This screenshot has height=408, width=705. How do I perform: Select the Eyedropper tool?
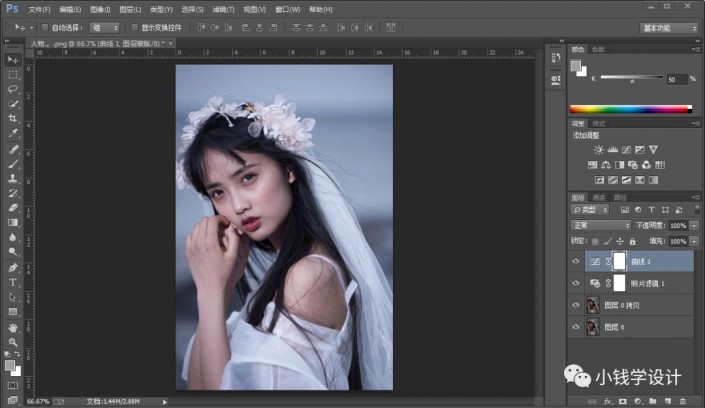(x=13, y=134)
